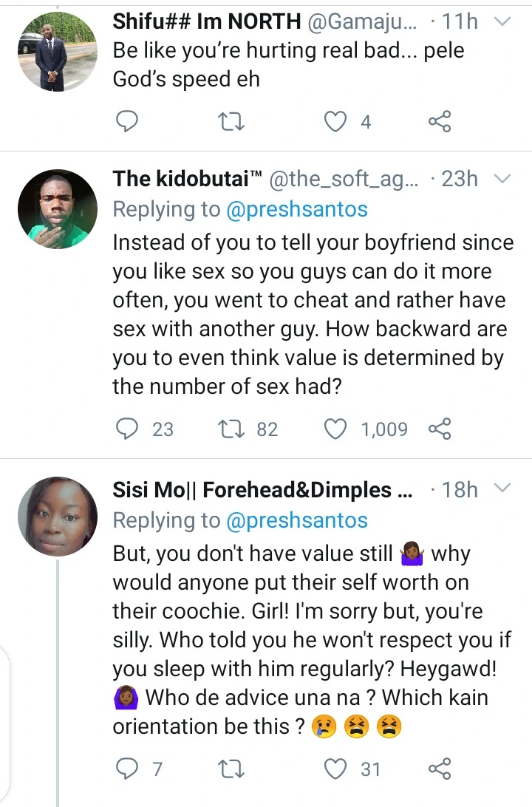Open dropdown arrow on Sisi Mo's tweet
Screen dimensions: 532x807
click(502, 488)
